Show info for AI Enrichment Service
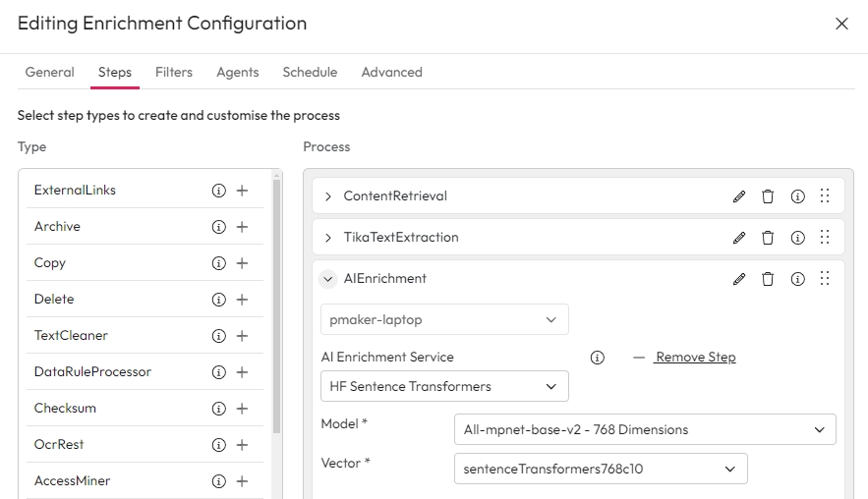Image resolution: width=868 pixels, height=499 pixels. 597,358
